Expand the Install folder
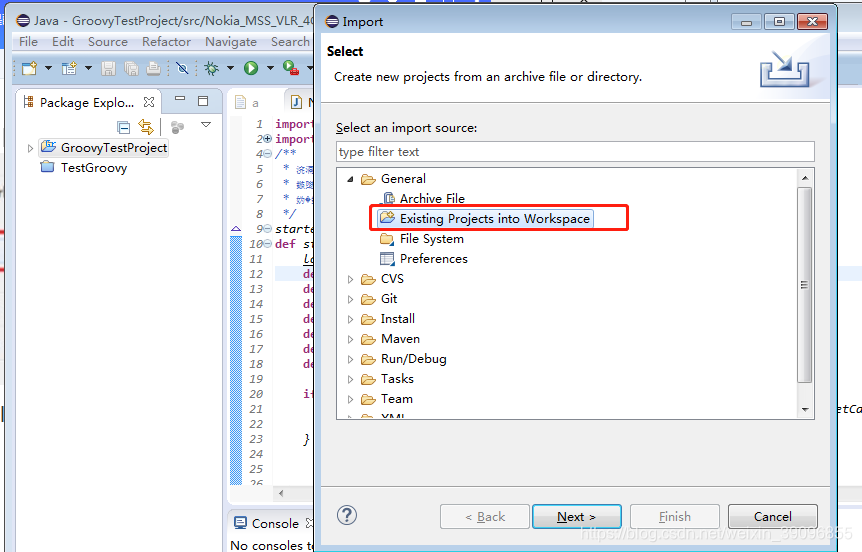Image resolution: width=862 pixels, height=552 pixels. (x=350, y=319)
